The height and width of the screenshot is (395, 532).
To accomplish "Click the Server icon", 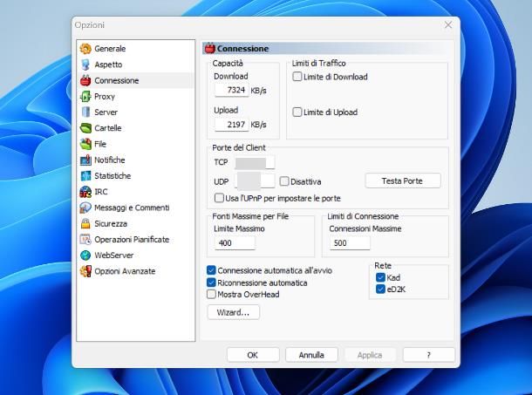I will (85, 112).
